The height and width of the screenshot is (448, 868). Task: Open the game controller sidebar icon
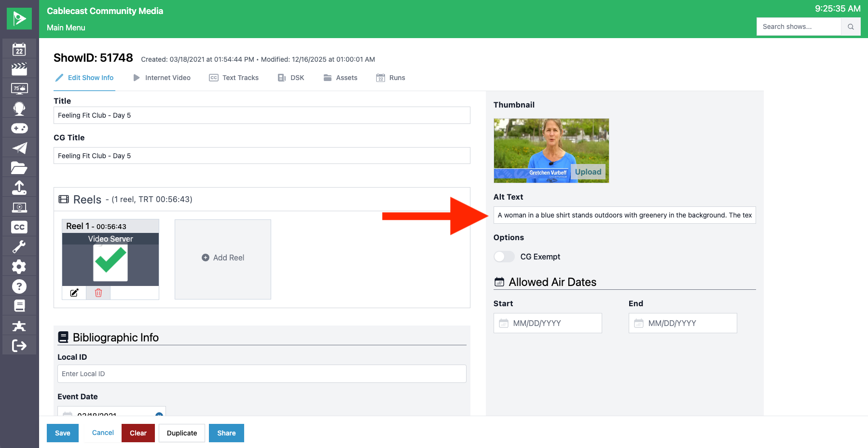19,128
